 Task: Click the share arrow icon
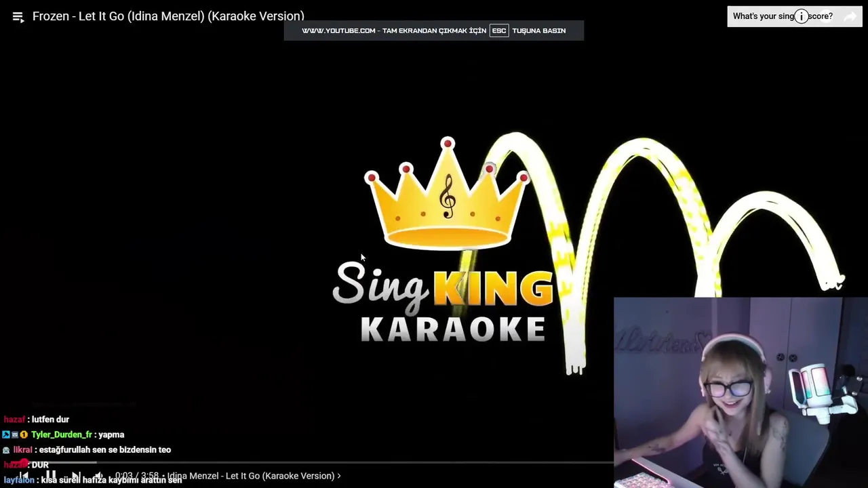tap(850, 17)
